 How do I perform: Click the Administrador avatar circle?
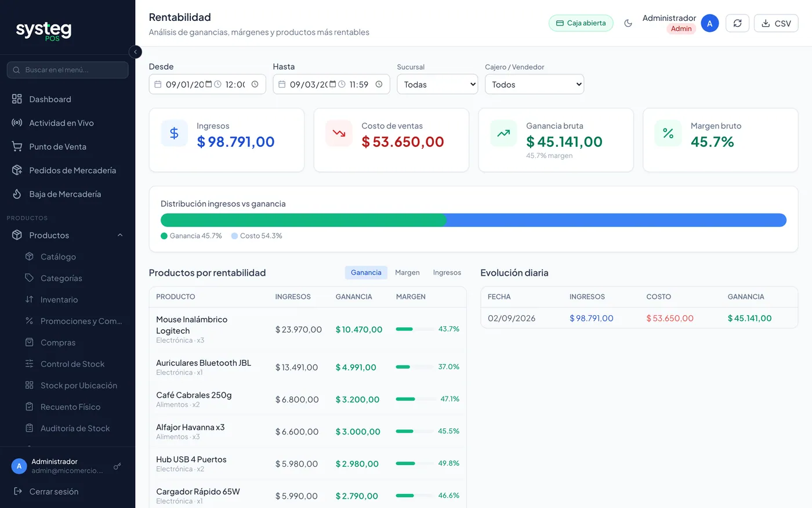[710, 23]
